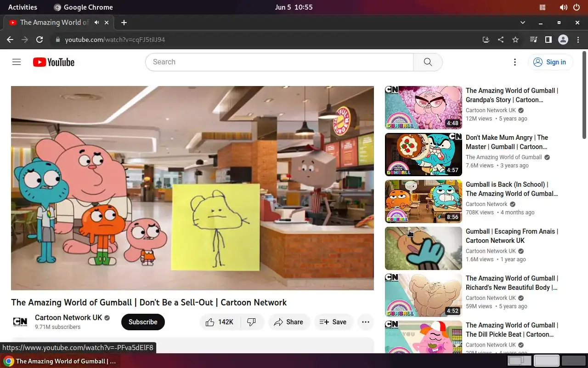
Task: Open the Jun 5 10:55 clock menu
Action: [294, 7]
